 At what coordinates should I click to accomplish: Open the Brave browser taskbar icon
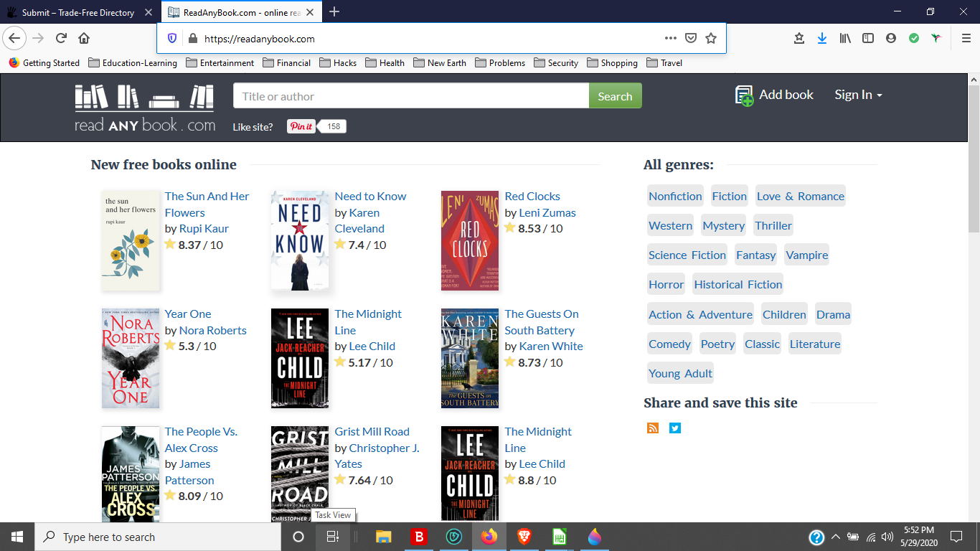pos(524,537)
